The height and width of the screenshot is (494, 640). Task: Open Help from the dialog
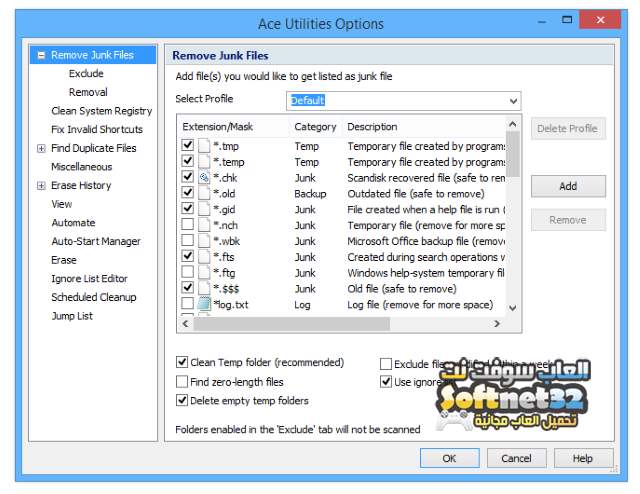(583, 458)
